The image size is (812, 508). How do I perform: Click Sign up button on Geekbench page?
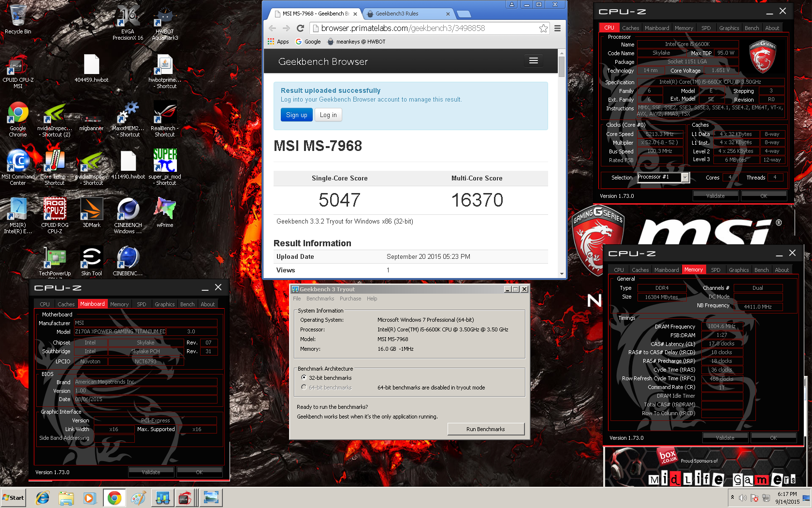point(296,115)
